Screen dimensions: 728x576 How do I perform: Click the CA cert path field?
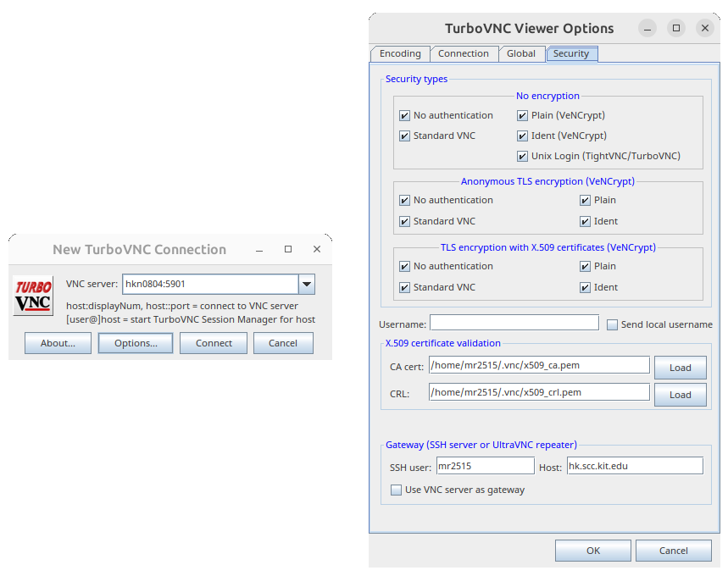539,365
